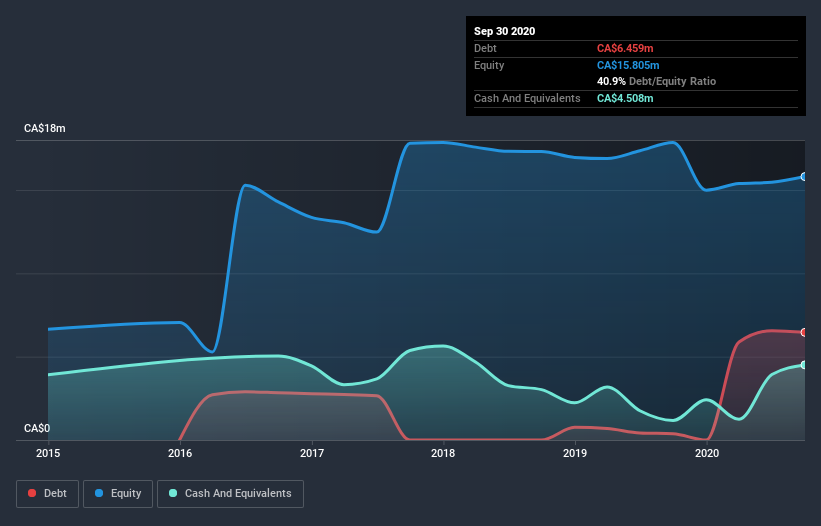Image resolution: width=821 pixels, height=526 pixels.
Task: Click the CA$18m axis label
Action: pyautogui.click(x=45, y=128)
